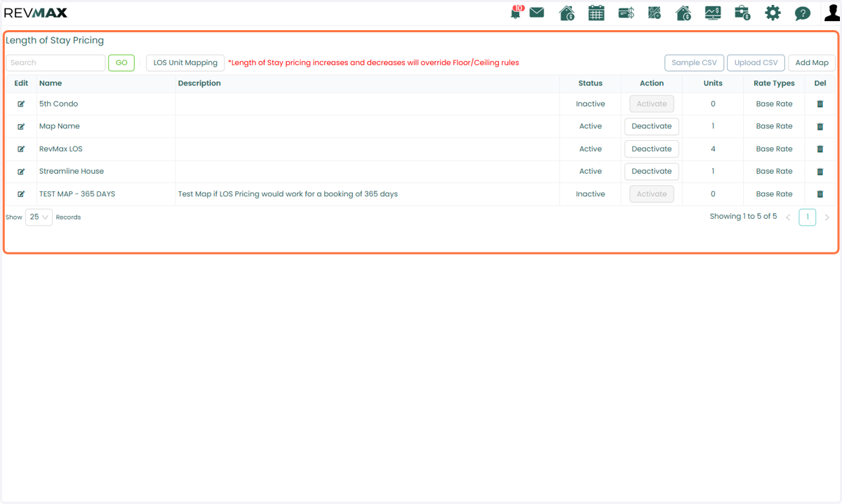Click the Inactive status for 5th Condo

pyautogui.click(x=590, y=104)
